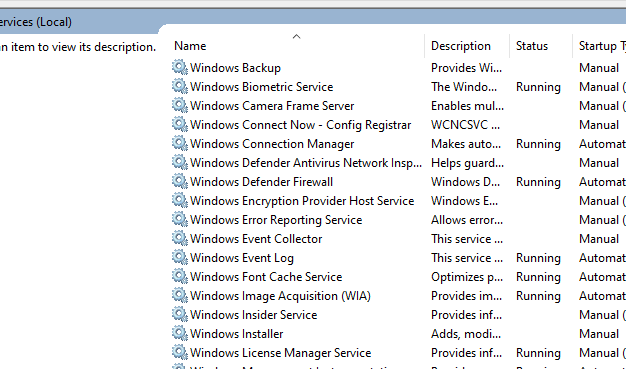Click gear icon of Windows Encryption Provider Host
The image size is (626, 369).
coord(180,200)
